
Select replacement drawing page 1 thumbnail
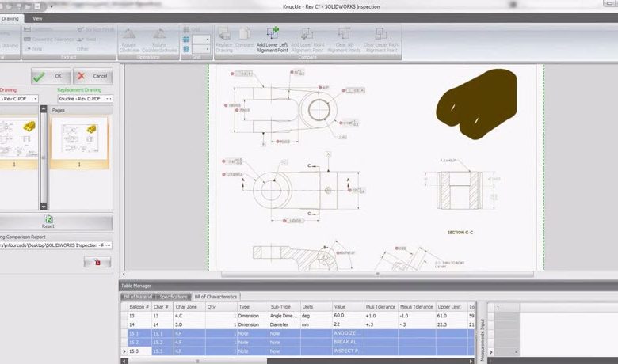click(x=79, y=142)
